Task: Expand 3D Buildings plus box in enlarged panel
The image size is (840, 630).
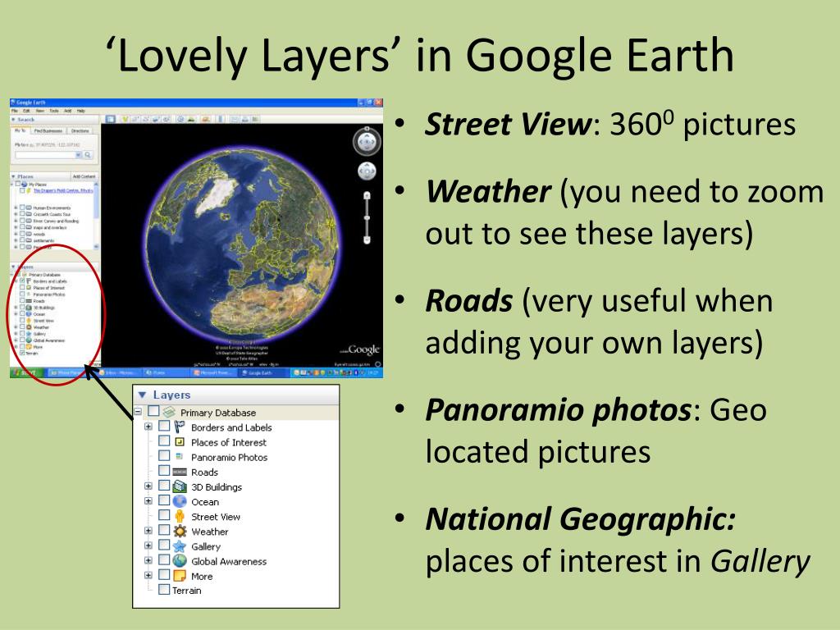Action: [148, 486]
